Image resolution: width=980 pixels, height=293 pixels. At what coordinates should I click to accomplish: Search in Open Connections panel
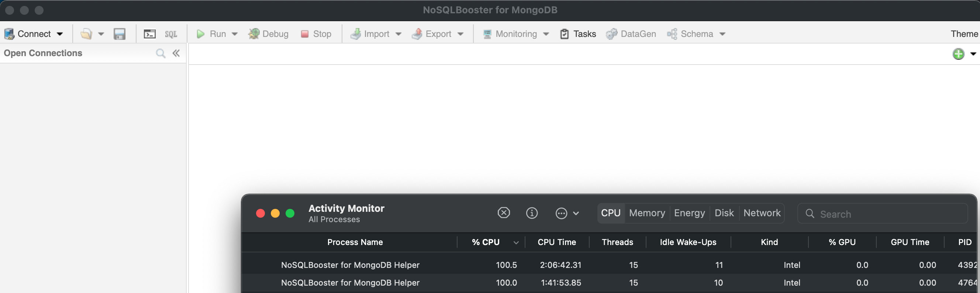(x=161, y=53)
